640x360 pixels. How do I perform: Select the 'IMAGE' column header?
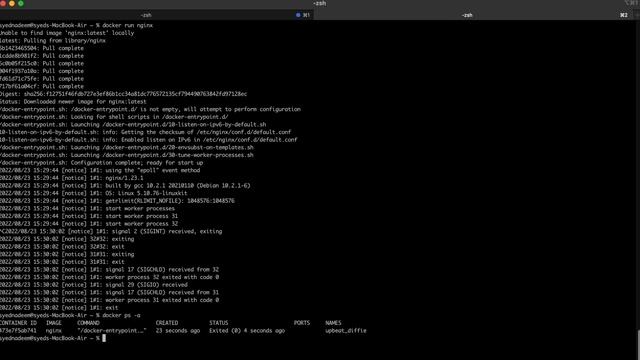point(53,323)
